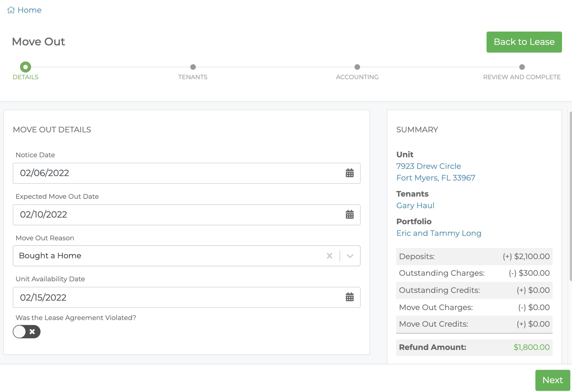Jump to Review and Complete step
Viewport: 572px width, 392px height.
point(522,67)
